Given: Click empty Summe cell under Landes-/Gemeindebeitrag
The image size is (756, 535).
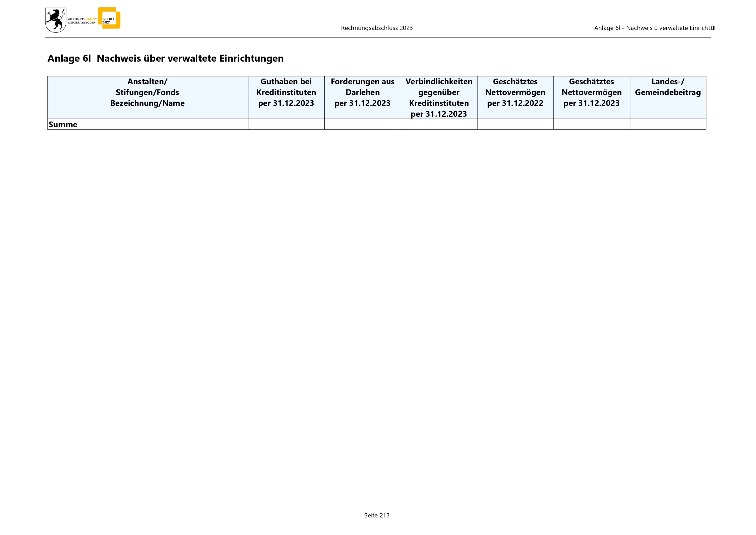Looking at the screenshot, I should (x=667, y=125).
